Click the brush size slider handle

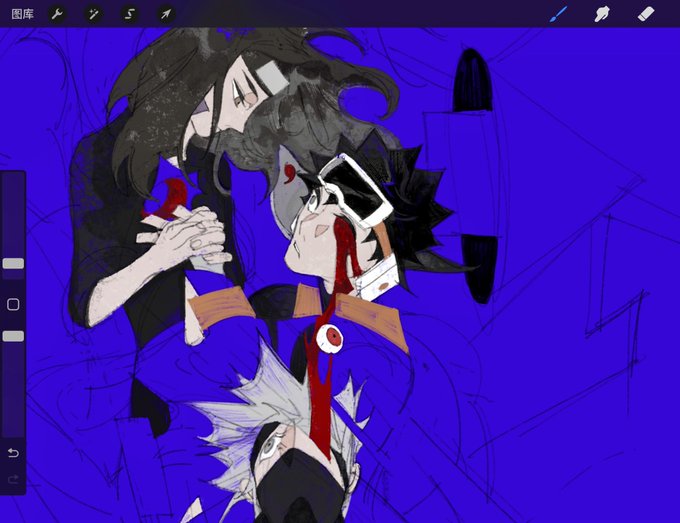[13, 263]
